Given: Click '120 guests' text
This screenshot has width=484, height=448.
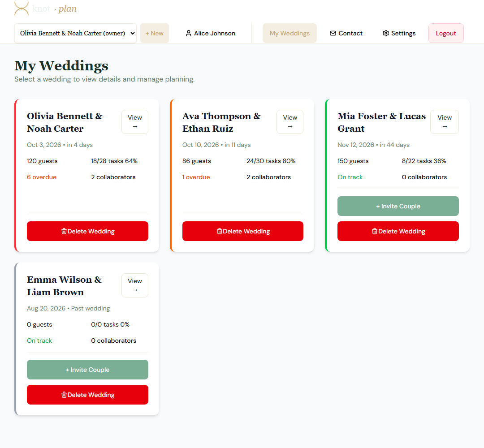Looking at the screenshot, I should pyautogui.click(x=42, y=161).
